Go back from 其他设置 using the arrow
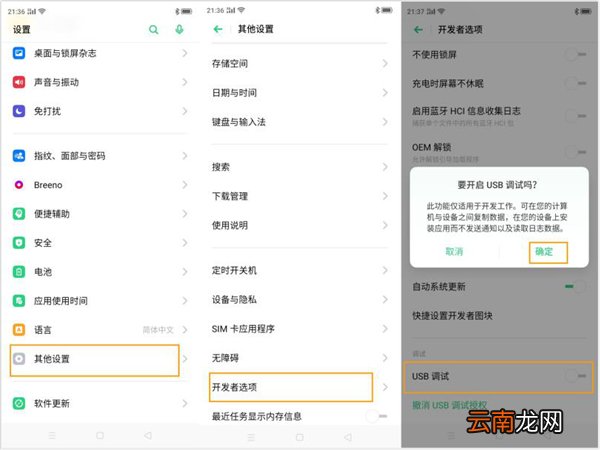The width and height of the screenshot is (600, 450). pyautogui.click(x=218, y=29)
